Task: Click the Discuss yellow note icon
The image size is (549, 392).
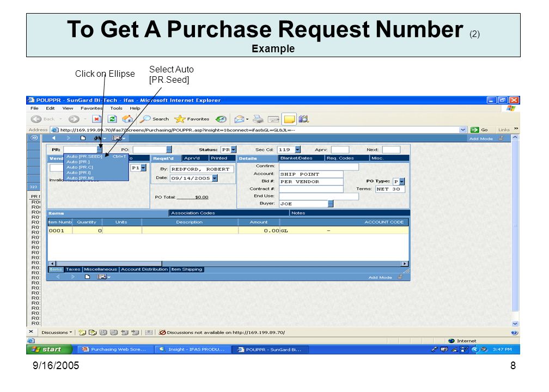Action: pyautogui.click(x=289, y=119)
